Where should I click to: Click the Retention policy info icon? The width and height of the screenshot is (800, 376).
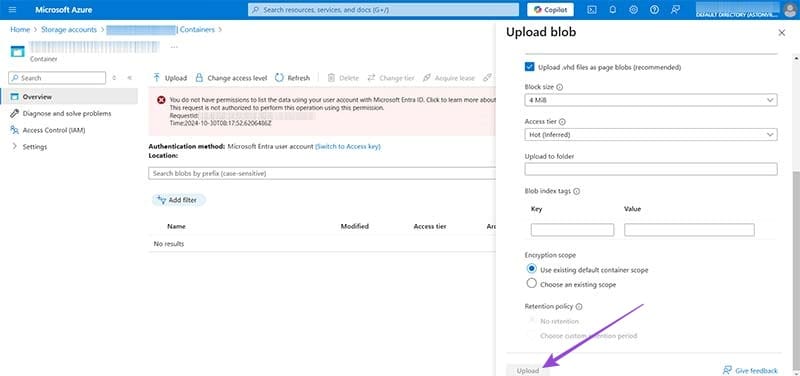pyautogui.click(x=579, y=307)
